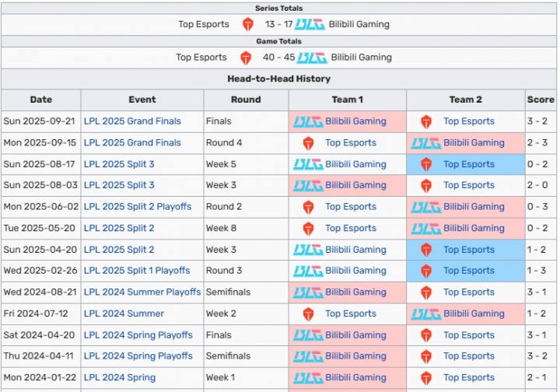Open Top Esports team link in 2025-05-20 row
This screenshot has width=560, height=392.
click(x=351, y=228)
